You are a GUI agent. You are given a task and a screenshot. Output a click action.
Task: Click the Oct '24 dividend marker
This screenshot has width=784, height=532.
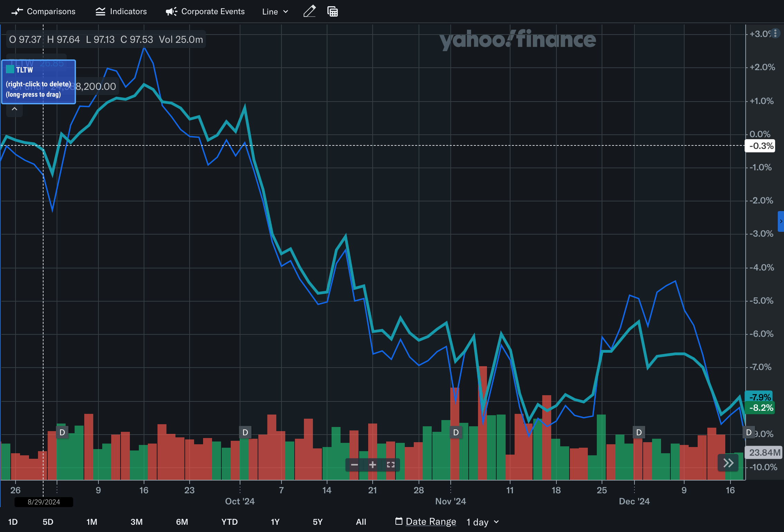pyautogui.click(x=245, y=432)
